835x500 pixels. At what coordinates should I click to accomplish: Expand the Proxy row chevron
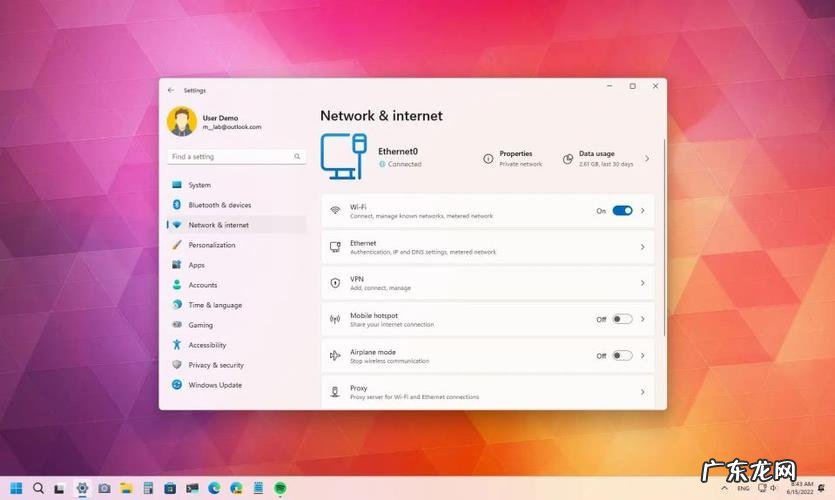click(x=643, y=392)
